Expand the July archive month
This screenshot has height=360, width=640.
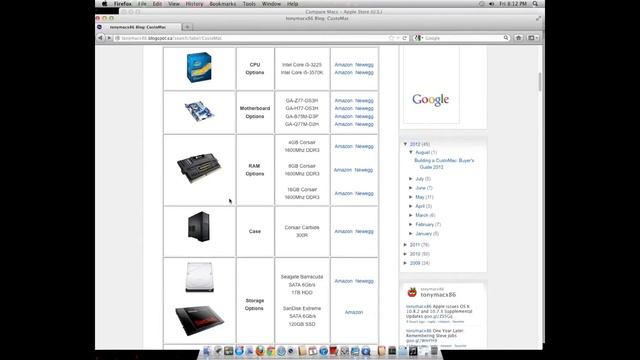pyautogui.click(x=411, y=179)
